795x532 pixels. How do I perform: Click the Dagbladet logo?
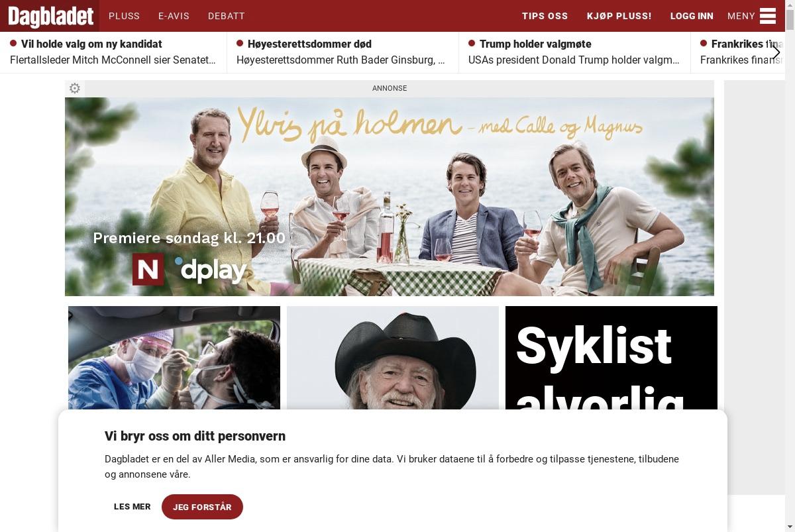point(50,16)
